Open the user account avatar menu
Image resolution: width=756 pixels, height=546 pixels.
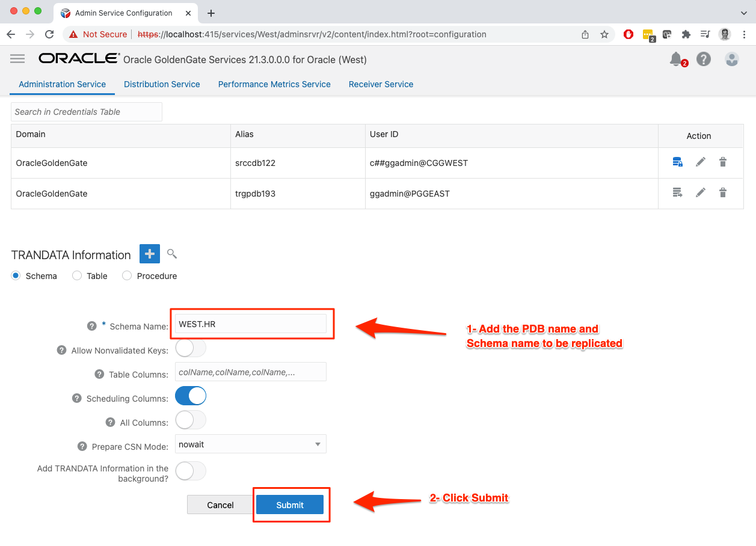pyautogui.click(x=731, y=59)
